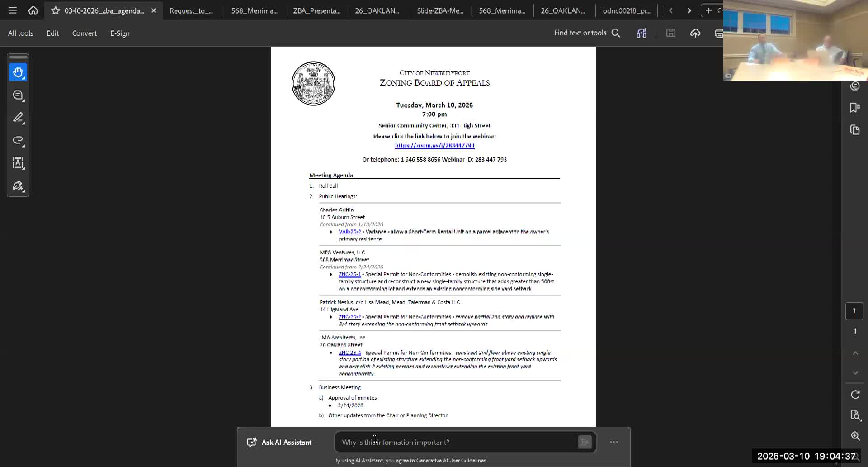Image resolution: width=868 pixels, height=467 pixels.
Task: Select the Edit Text tool
Action: (x=18, y=163)
